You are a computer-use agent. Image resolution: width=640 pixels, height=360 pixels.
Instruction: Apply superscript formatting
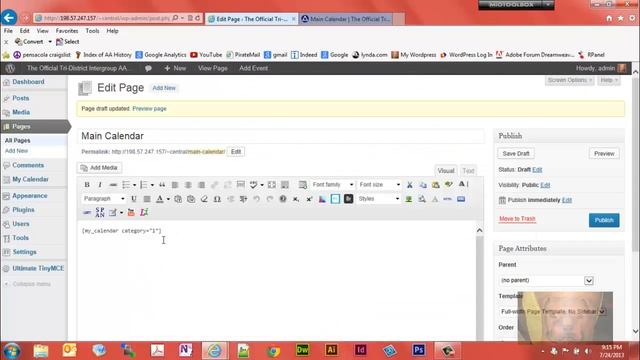click(309, 199)
